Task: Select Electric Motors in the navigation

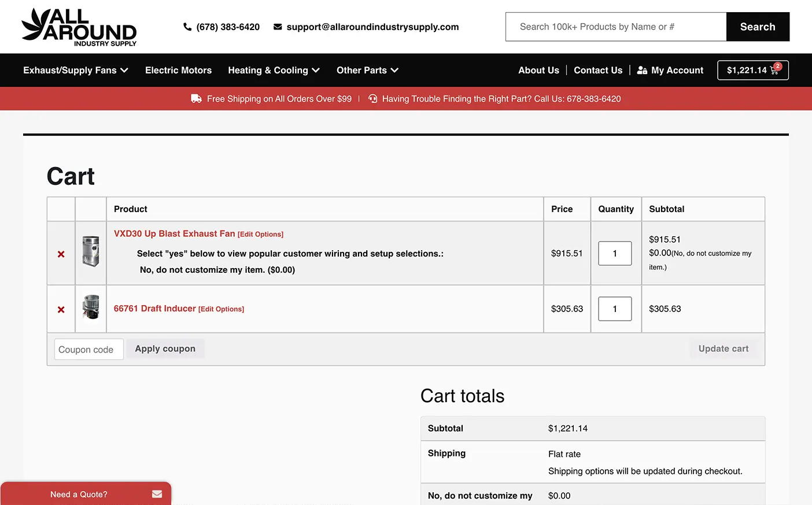Action: point(178,70)
